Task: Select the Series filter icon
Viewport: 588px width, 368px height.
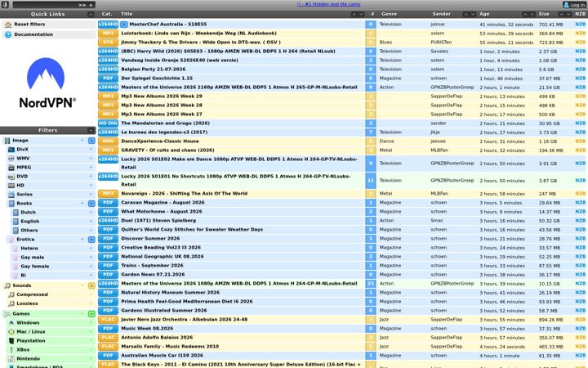Action: click(x=11, y=195)
